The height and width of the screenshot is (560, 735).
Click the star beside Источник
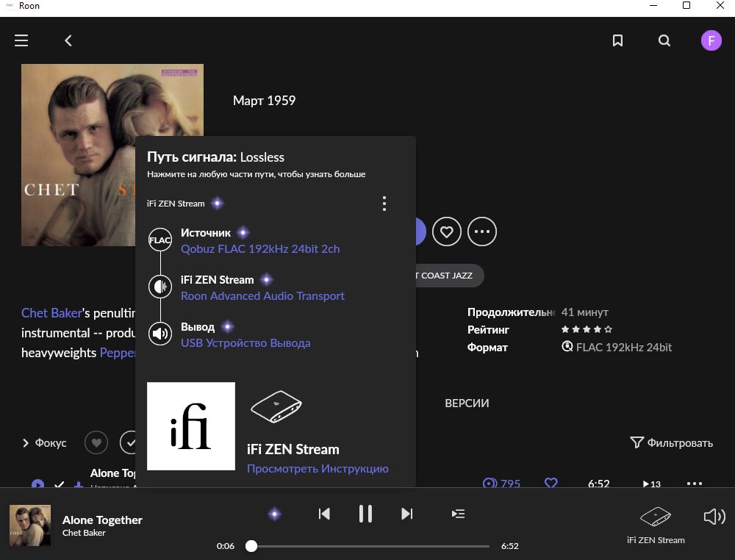pos(243,232)
